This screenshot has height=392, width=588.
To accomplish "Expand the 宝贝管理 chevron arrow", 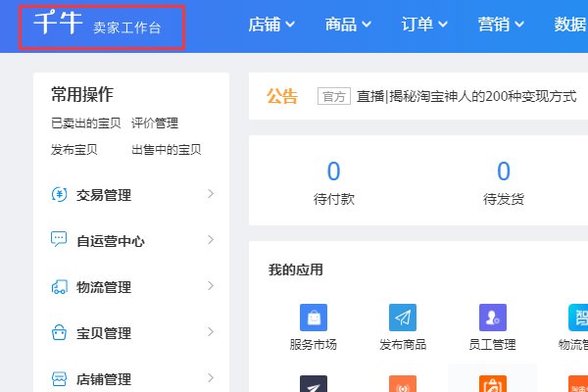I will [211, 332].
